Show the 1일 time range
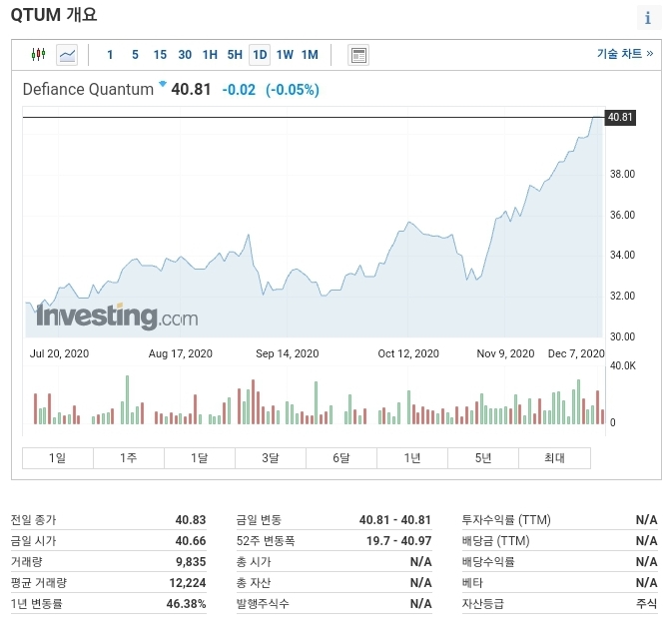 click(58, 458)
